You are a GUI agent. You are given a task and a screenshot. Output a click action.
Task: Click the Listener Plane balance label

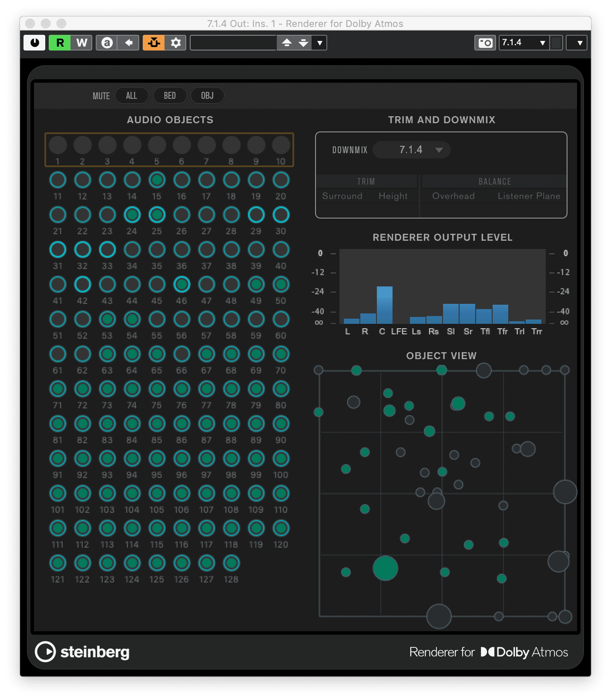click(x=529, y=196)
